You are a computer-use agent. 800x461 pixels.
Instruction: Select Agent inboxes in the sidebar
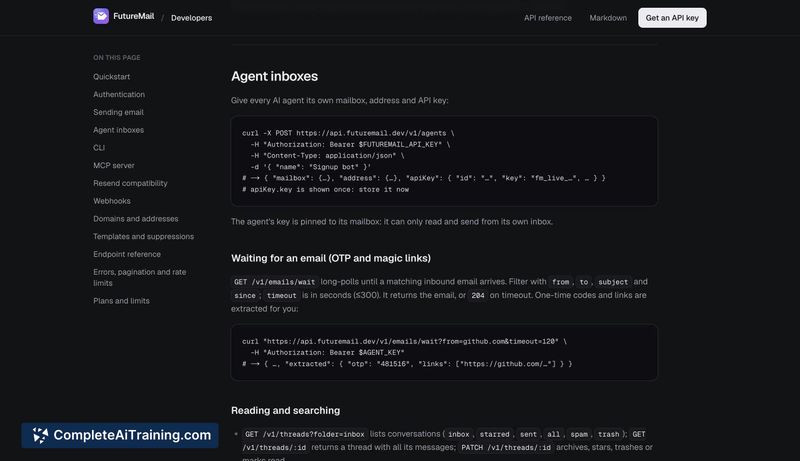(x=118, y=130)
